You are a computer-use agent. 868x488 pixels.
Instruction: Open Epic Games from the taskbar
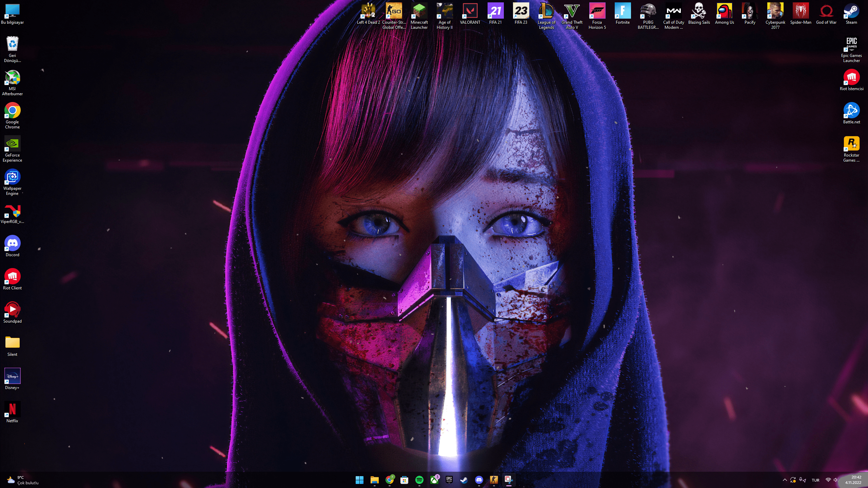[x=449, y=480]
